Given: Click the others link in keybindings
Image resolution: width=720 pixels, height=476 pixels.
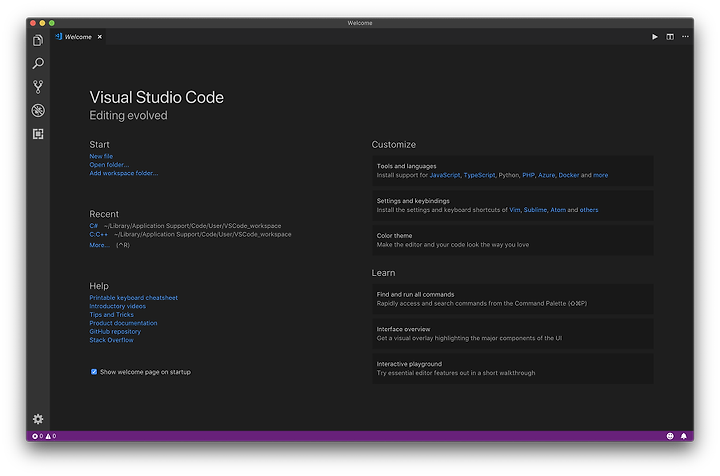Looking at the screenshot, I should pyautogui.click(x=589, y=210).
